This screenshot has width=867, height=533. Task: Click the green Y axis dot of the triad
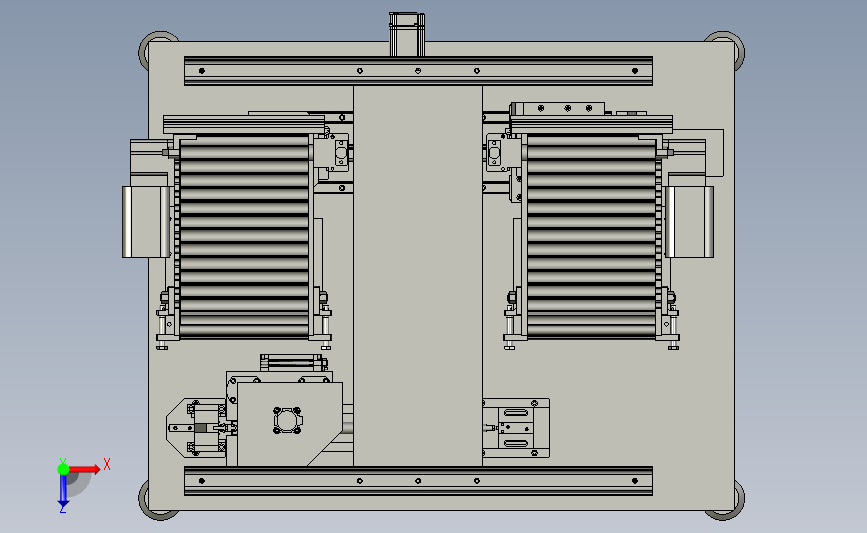tap(63, 469)
